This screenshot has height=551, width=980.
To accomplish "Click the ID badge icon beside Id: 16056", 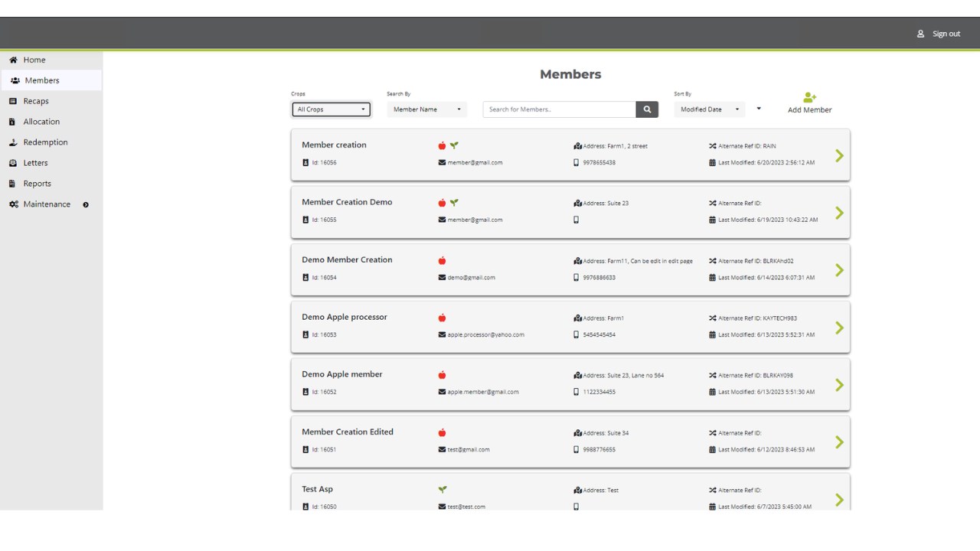I will point(305,162).
